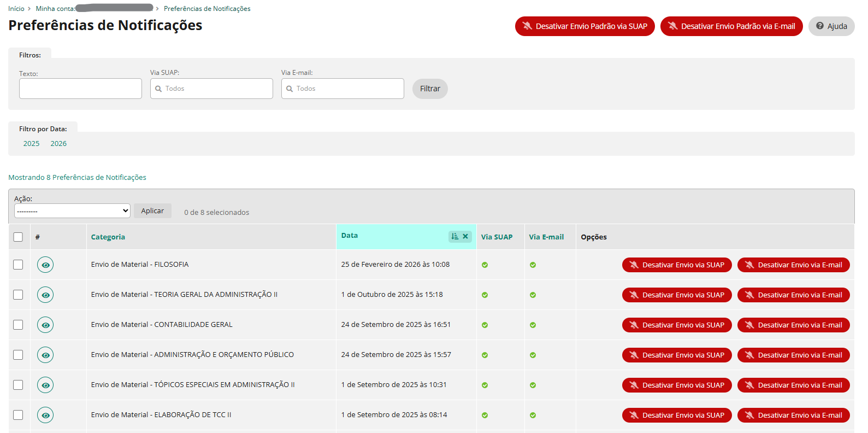This screenshot has height=433, width=868.
Task: Select the ADMINISTRAÇÃO E ORÇAMENTO PÚBLICO checkbox
Action: tap(18, 355)
